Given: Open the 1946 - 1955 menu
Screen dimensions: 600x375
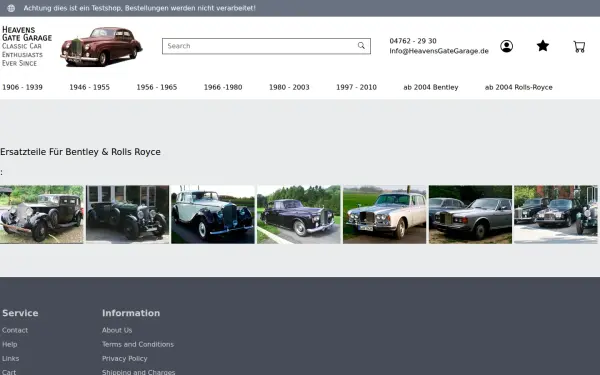Looking at the screenshot, I should pos(90,87).
